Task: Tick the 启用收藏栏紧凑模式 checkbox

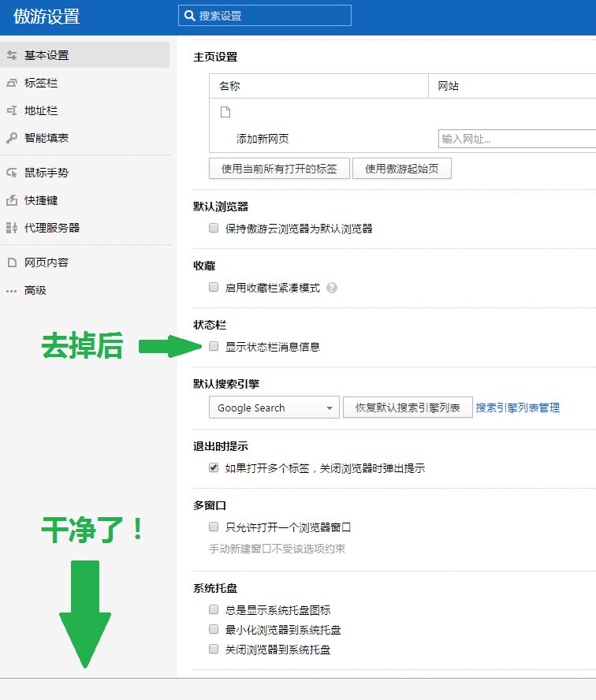Action: click(214, 287)
